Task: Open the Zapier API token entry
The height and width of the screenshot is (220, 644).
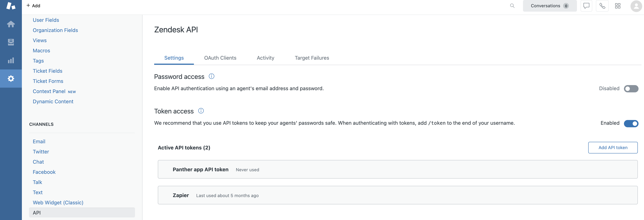Action: coord(181,195)
